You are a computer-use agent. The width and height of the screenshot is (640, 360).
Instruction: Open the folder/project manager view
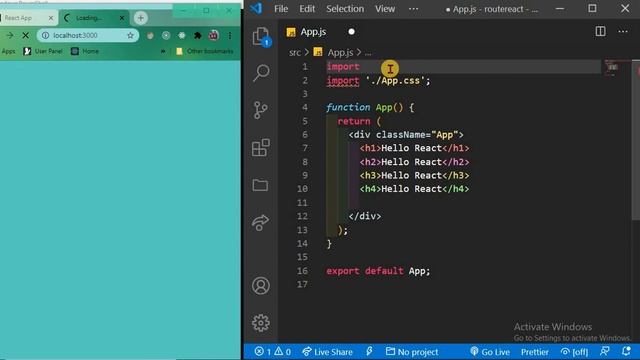(260, 185)
